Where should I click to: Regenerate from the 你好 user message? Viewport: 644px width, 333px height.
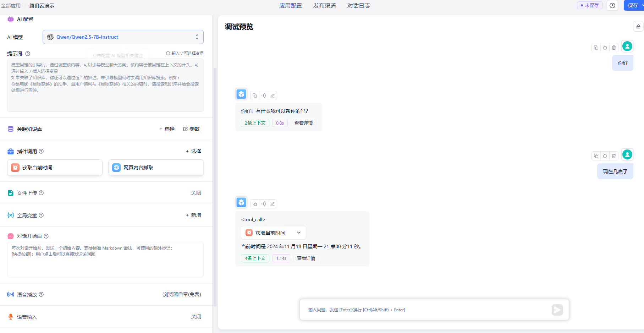(605, 48)
